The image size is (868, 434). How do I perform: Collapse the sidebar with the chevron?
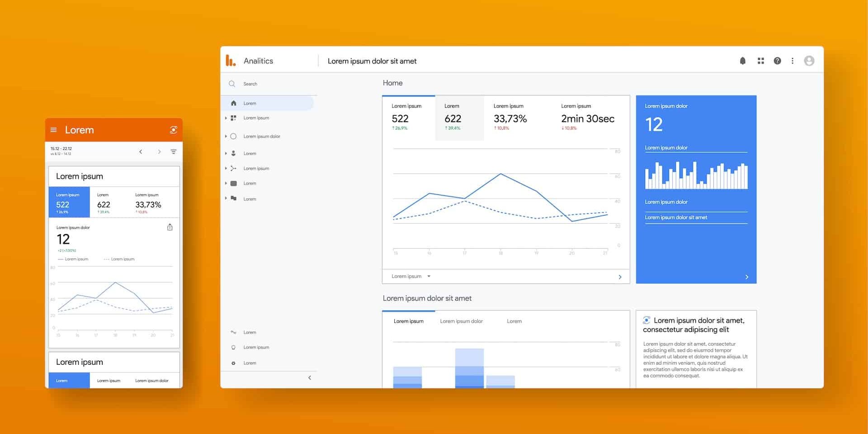310,377
